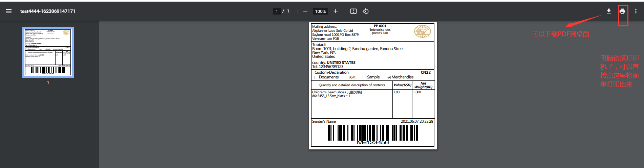The image size is (644, 168).
Task: Toggle the sidebar with the hamburger menu
Action: (x=9, y=11)
